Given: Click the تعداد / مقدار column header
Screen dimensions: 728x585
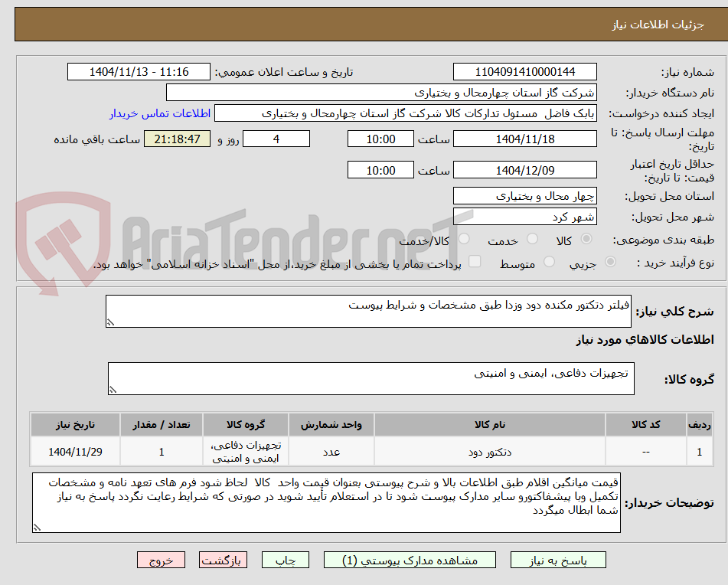Looking at the screenshot, I should [161, 425].
